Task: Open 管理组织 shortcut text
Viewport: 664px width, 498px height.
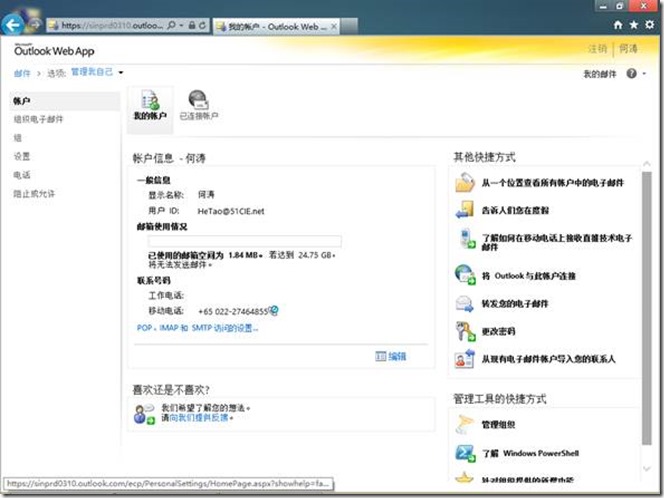Action: tap(498, 425)
